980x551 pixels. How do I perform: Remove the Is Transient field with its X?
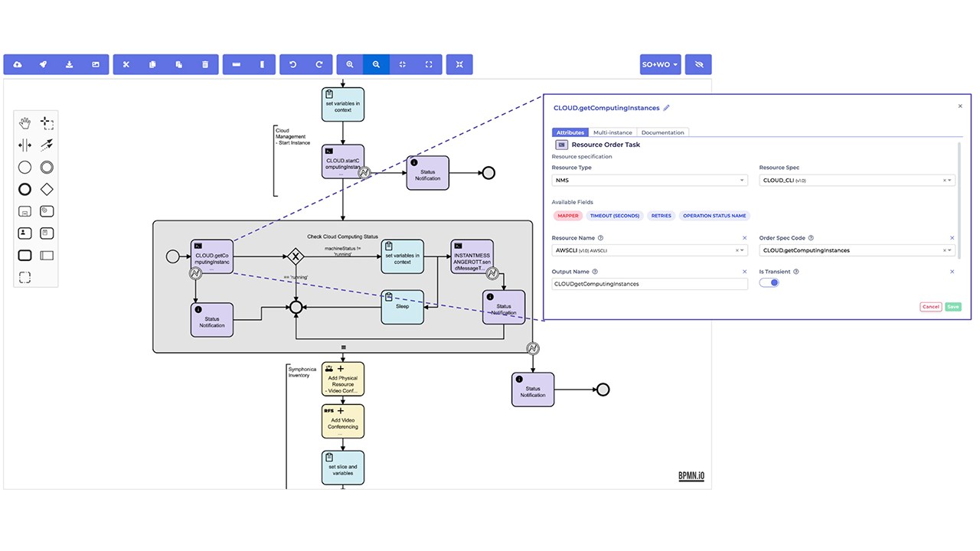[952, 272]
